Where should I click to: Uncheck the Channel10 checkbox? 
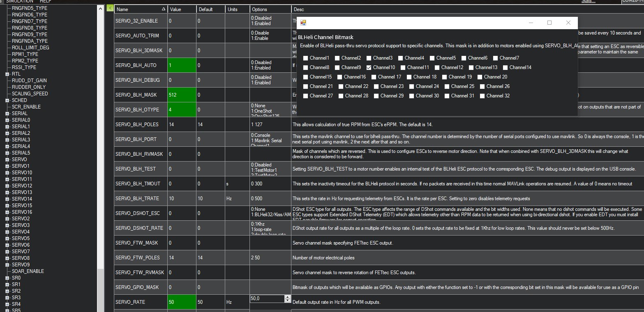(x=369, y=67)
